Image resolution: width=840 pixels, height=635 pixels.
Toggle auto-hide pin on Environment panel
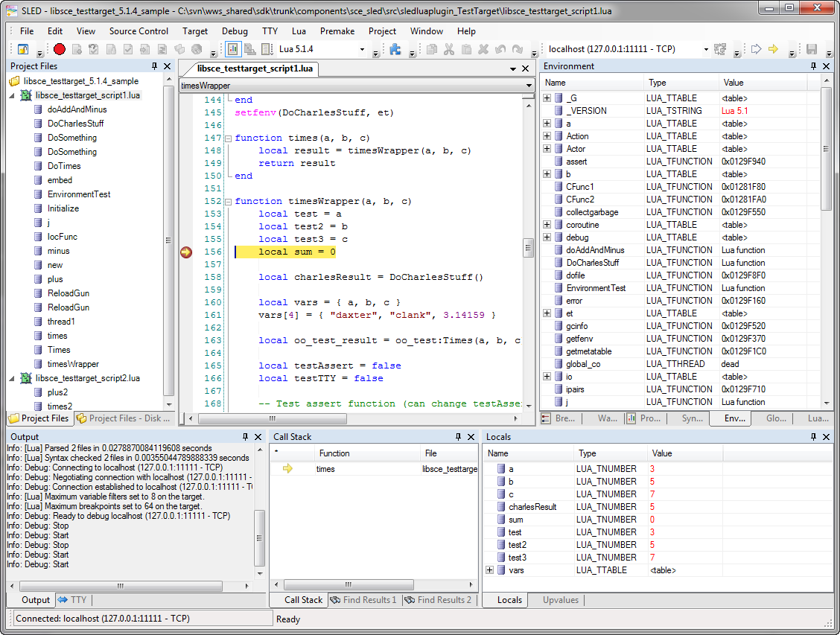[x=814, y=66]
